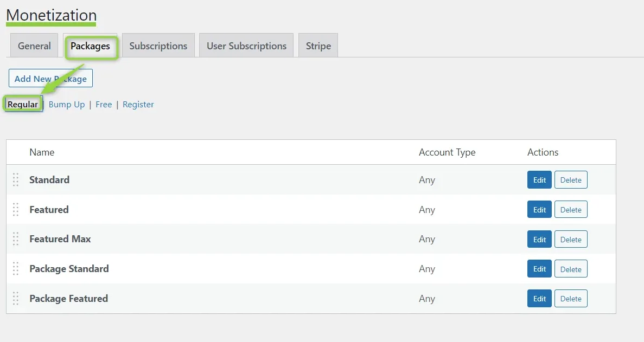The height and width of the screenshot is (342, 644).
Task: Click drag handle icon for Featured row
Action: 16,210
